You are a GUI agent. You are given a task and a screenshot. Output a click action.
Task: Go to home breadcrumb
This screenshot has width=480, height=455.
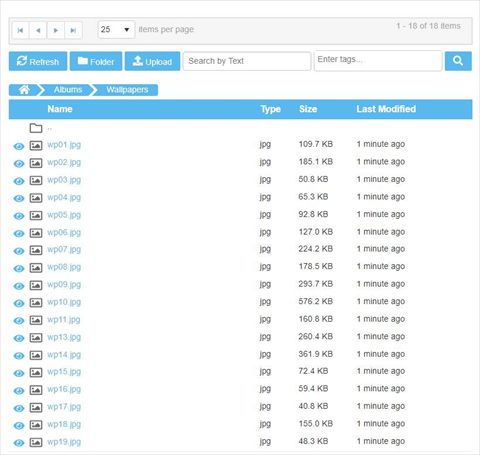(24, 90)
